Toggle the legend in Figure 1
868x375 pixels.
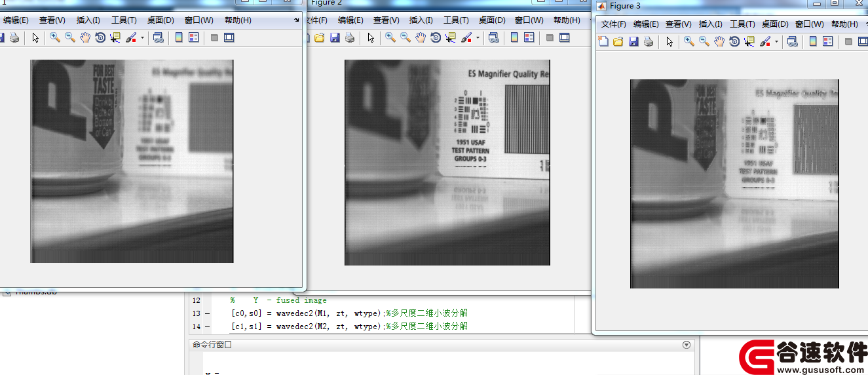coord(193,38)
